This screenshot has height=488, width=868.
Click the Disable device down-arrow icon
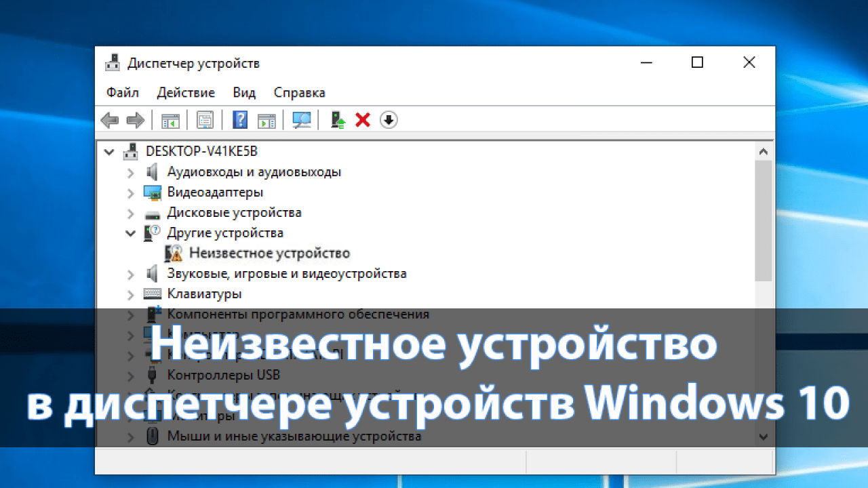(389, 121)
